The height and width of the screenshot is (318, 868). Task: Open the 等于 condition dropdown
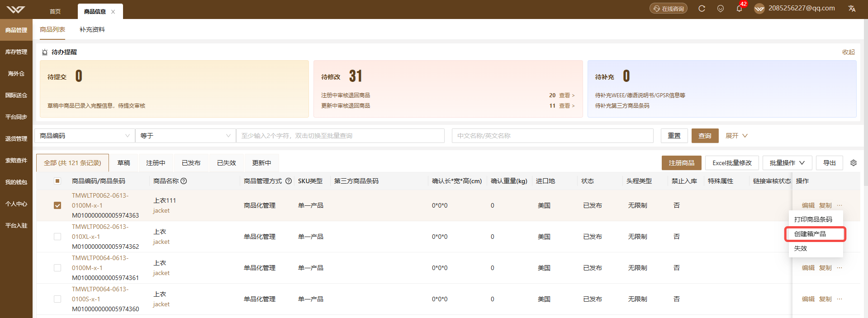click(185, 136)
